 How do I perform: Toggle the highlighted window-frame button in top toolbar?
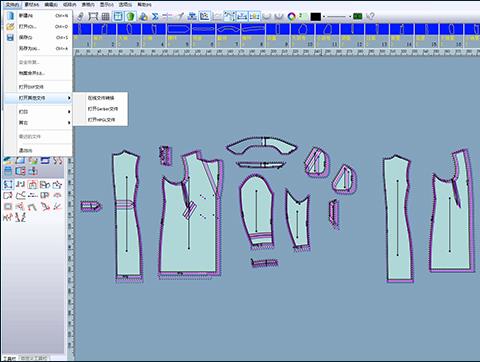(118, 16)
